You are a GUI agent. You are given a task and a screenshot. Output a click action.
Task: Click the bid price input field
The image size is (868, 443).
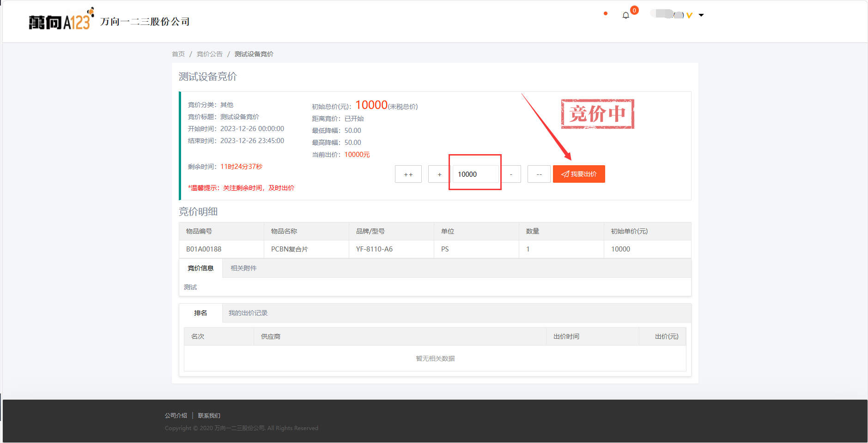point(475,174)
